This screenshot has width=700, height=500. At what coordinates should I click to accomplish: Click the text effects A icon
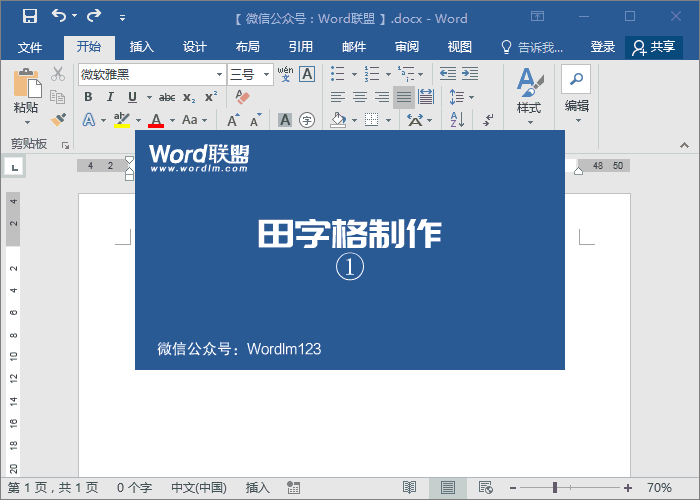tap(89, 120)
